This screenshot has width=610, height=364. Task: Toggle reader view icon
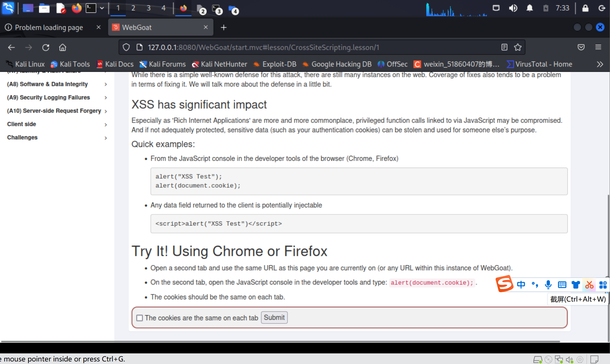pos(504,47)
